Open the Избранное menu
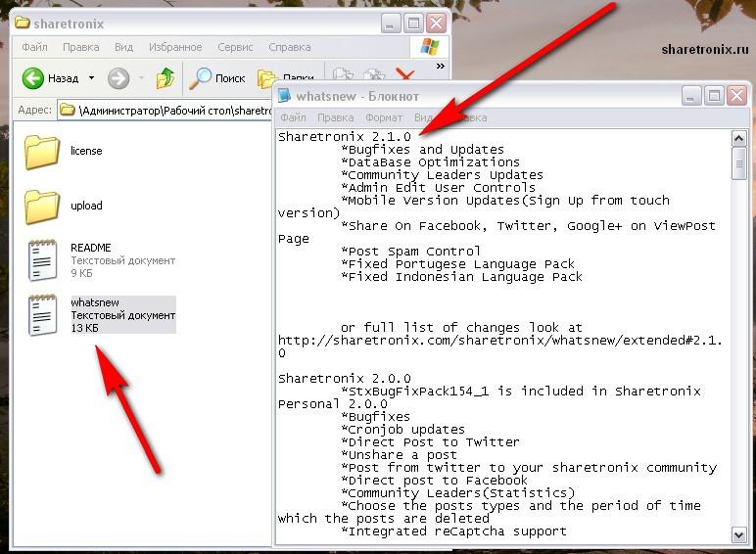Image resolution: width=756 pixels, height=554 pixels. coord(175,47)
